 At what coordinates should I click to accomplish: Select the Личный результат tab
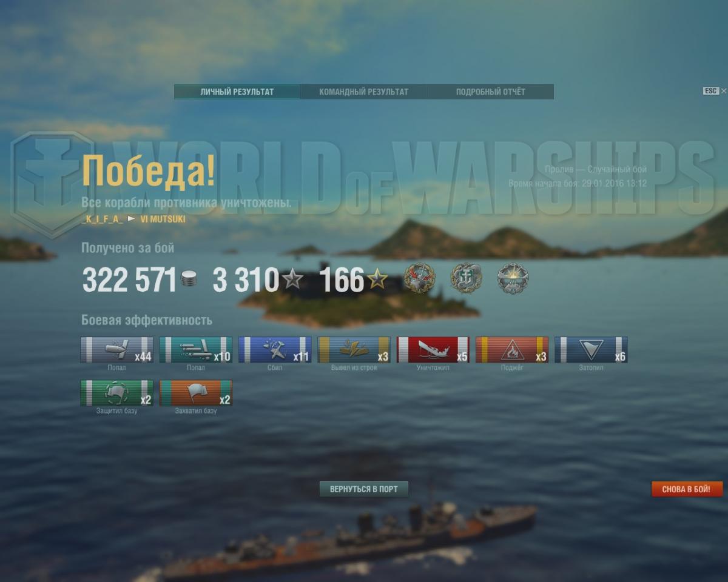(x=237, y=92)
